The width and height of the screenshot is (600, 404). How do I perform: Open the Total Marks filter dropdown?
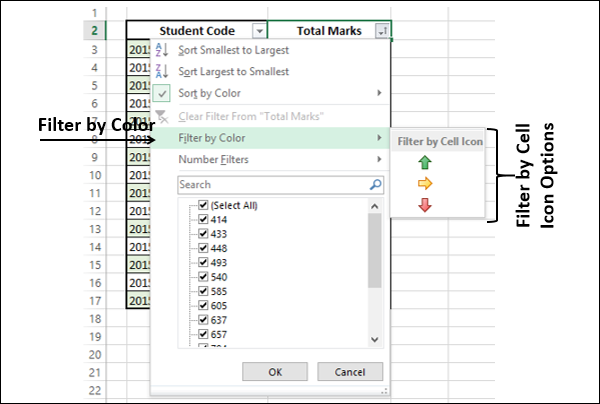(383, 31)
